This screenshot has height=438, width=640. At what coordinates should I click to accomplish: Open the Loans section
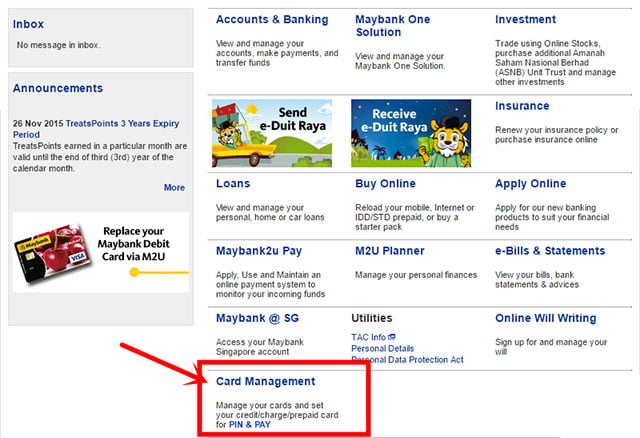(233, 184)
